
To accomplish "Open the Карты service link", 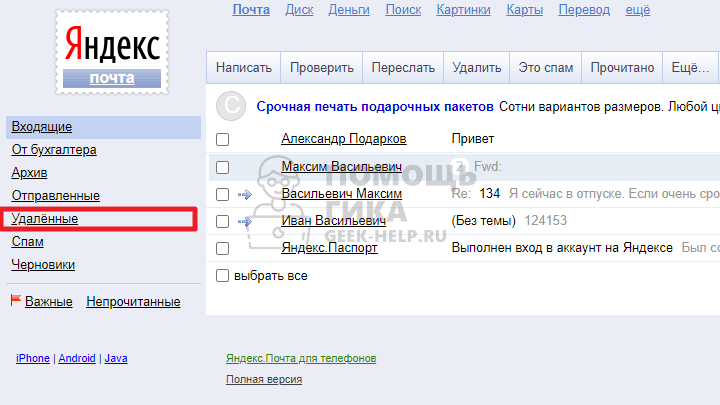I will (524, 10).
